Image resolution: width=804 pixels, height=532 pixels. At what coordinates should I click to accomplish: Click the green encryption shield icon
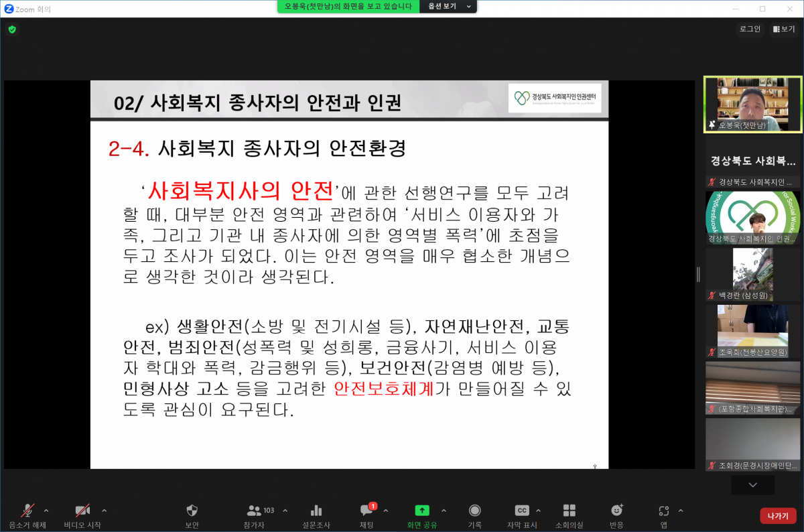12,29
